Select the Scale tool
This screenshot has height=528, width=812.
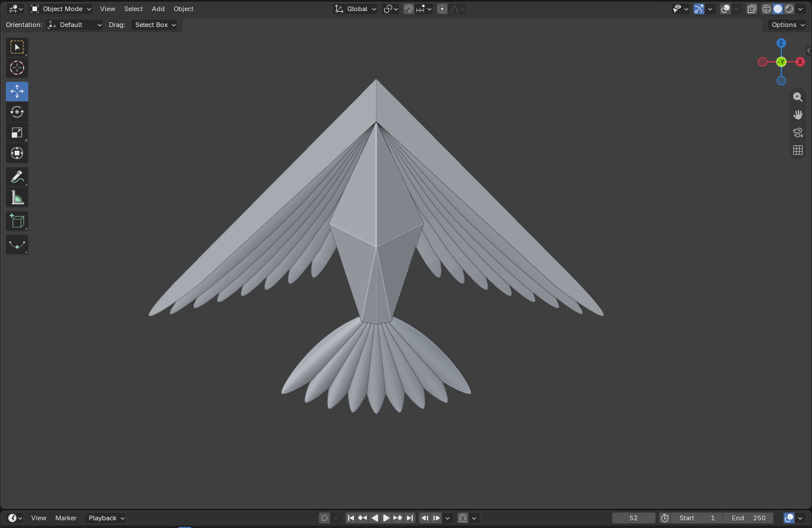tap(17, 132)
